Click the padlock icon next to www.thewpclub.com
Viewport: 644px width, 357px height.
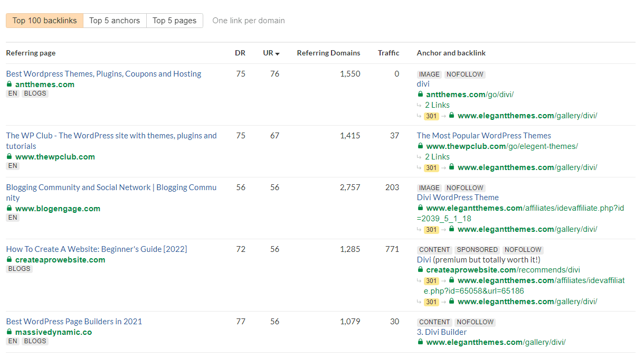point(9,157)
